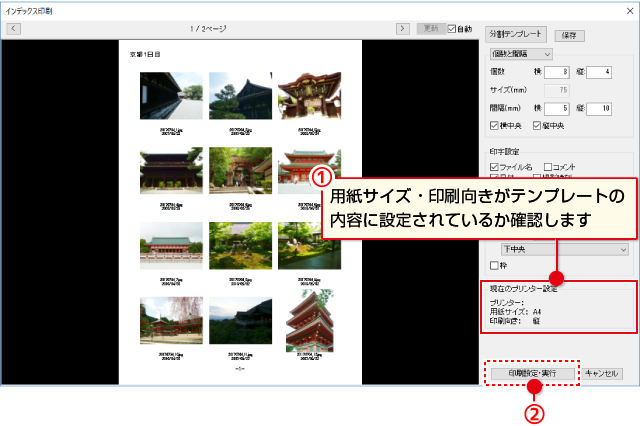Go to the next page using right arrow

click(x=402, y=29)
